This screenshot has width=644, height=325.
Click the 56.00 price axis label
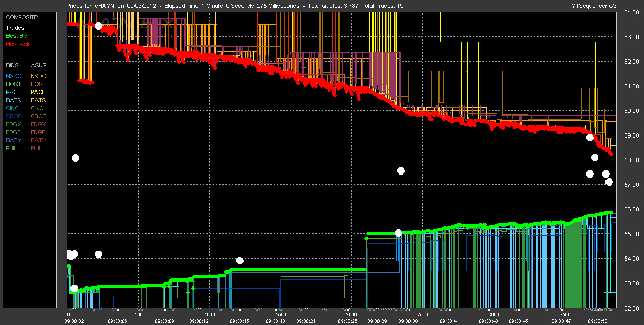[632, 209]
